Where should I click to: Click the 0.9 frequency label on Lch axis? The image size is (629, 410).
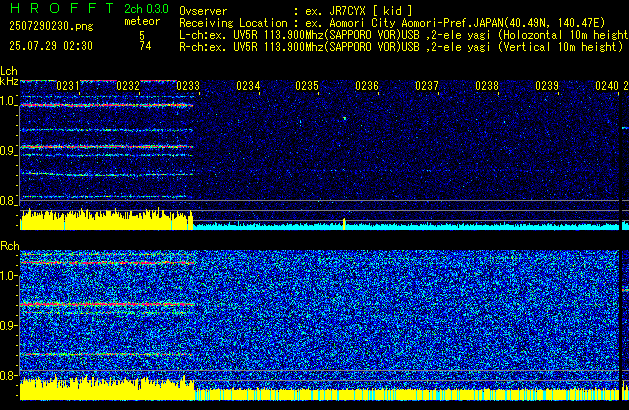click(8, 151)
